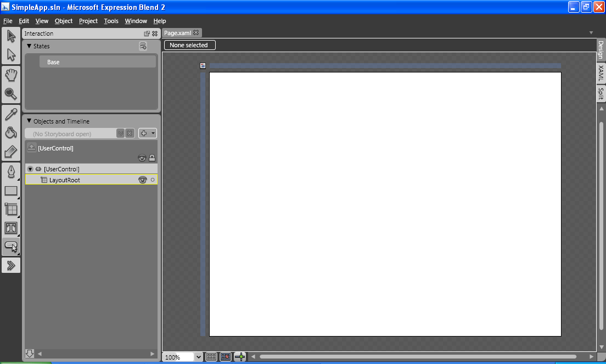Screen dimensions: 606x364
Task: Float the Interaction panel
Action: (147, 33)
